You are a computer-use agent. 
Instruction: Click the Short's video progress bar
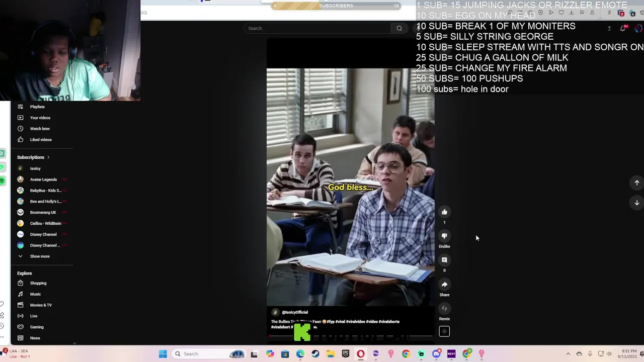click(350, 335)
